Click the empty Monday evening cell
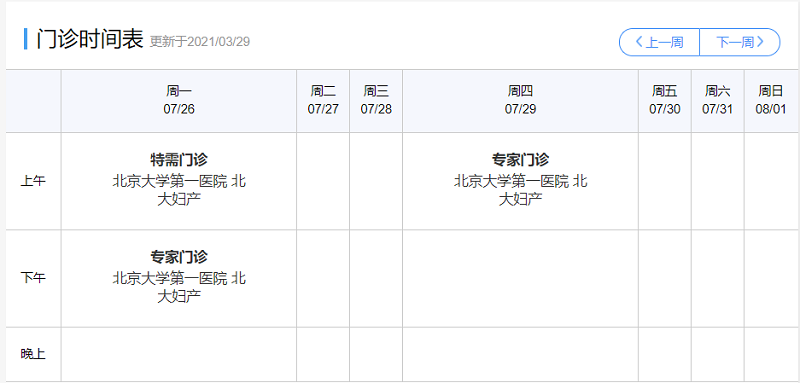 179,354
